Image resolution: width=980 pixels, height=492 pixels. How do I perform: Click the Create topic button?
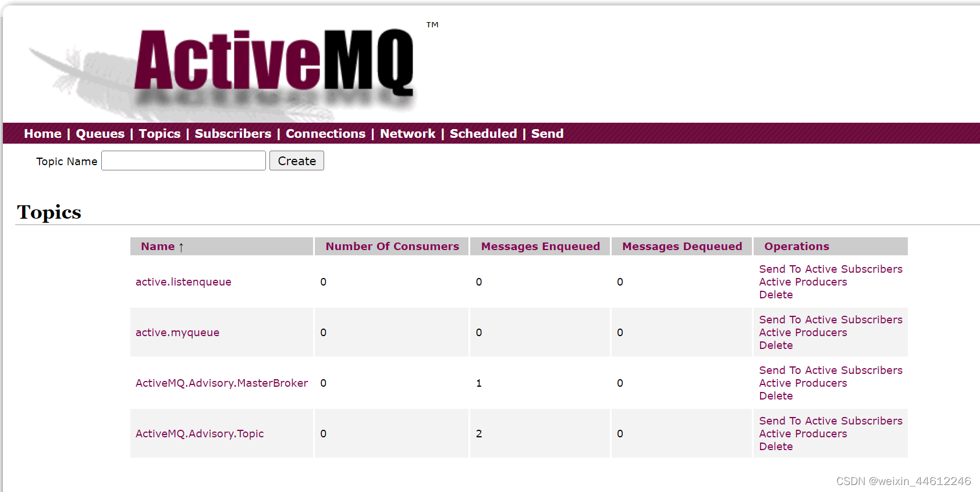[297, 161]
